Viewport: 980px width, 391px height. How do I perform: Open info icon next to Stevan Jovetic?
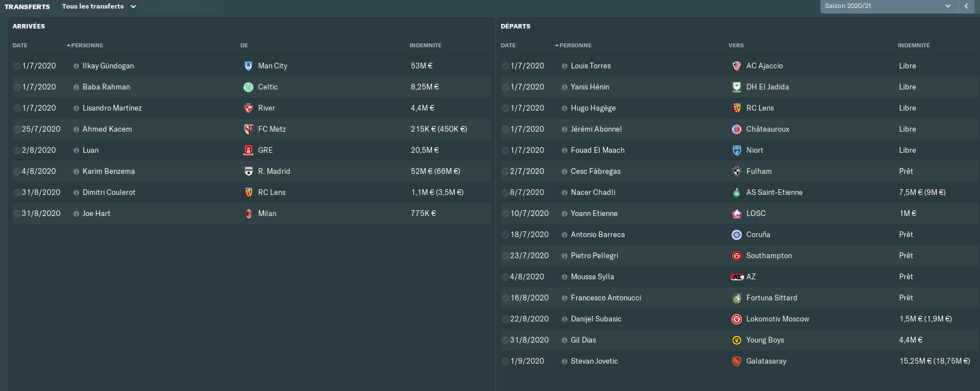[x=565, y=361]
